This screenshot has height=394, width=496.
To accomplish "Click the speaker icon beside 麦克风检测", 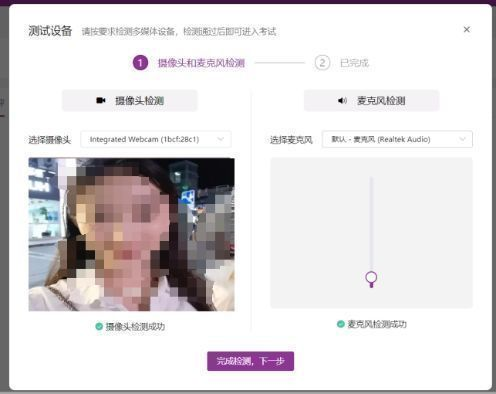I will (342, 100).
